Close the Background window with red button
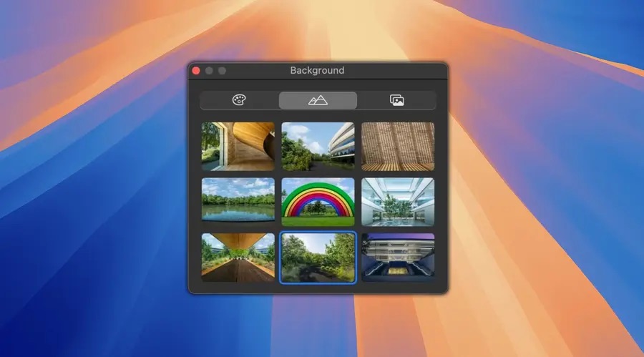 [195, 71]
